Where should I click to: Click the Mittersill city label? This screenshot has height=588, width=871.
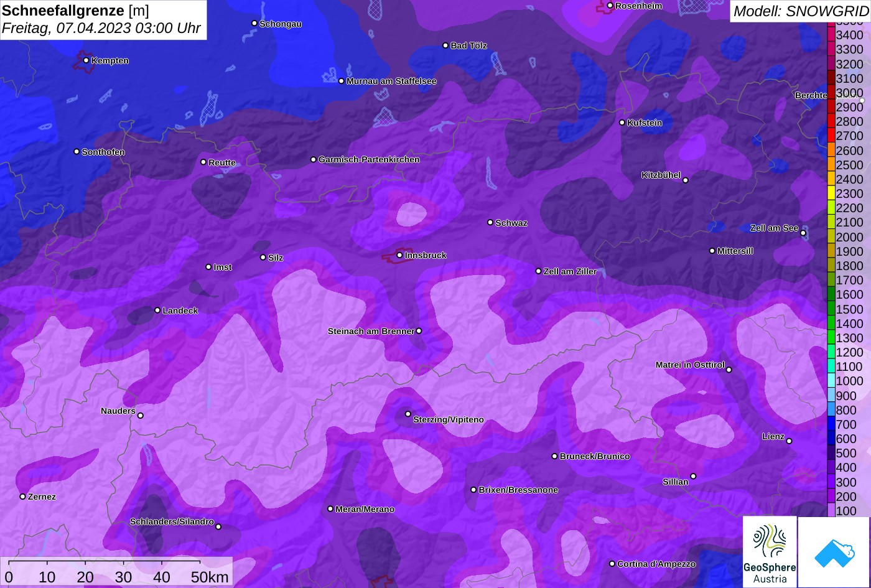click(x=735, y=251)
